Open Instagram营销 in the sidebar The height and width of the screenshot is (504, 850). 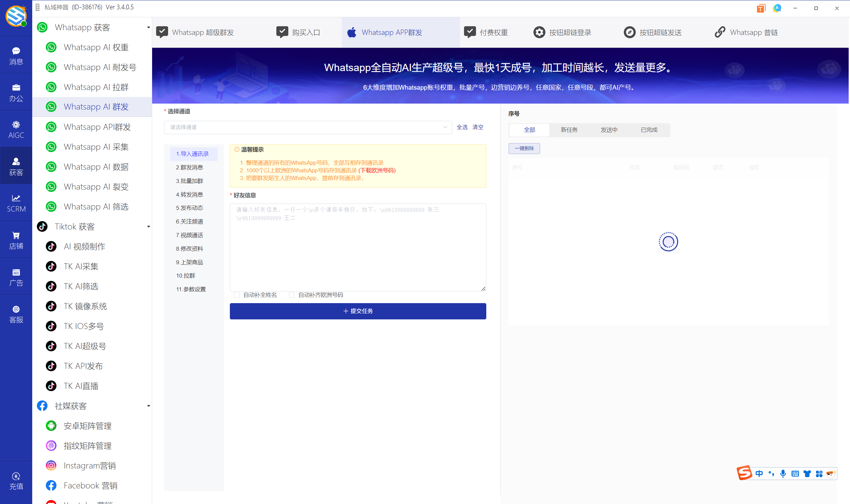tap(89, 465)
